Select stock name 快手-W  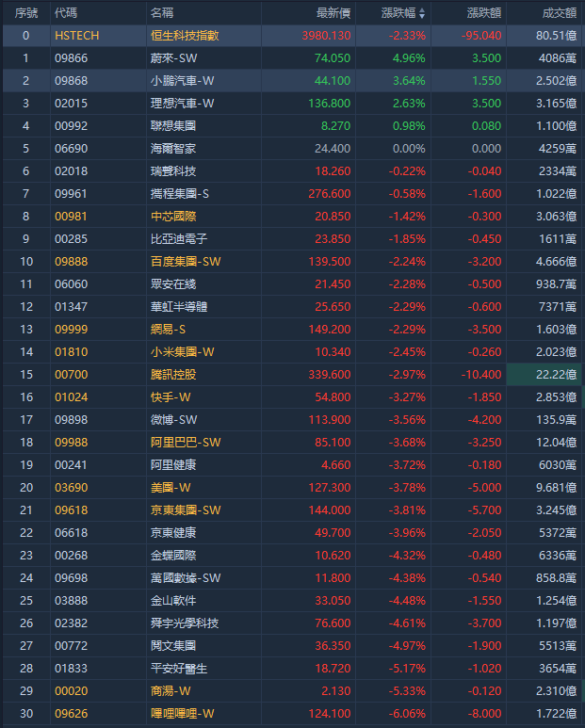coord(171,397)
